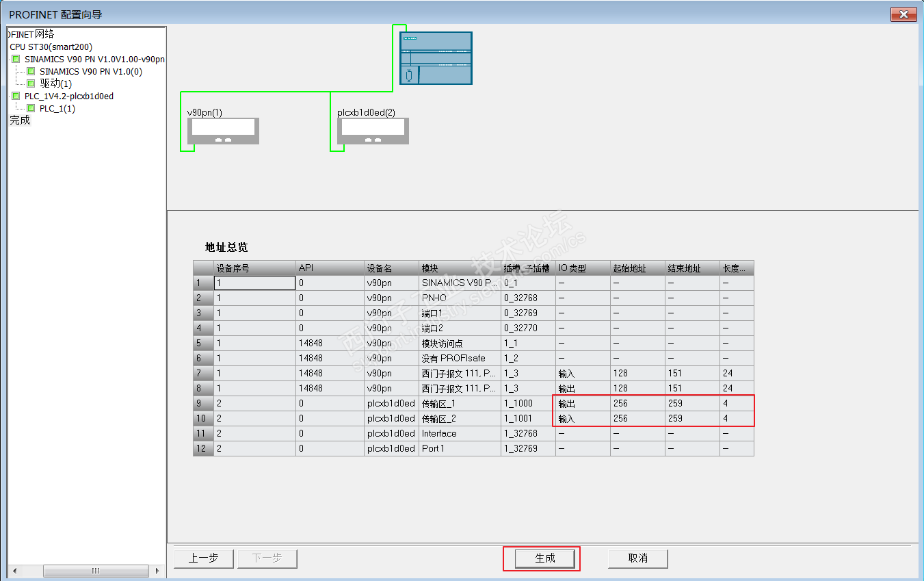This screenshot has height=581, width=924.
Task: Click the 输入 IO type of 传输区_2
Action: click(583, 418)
